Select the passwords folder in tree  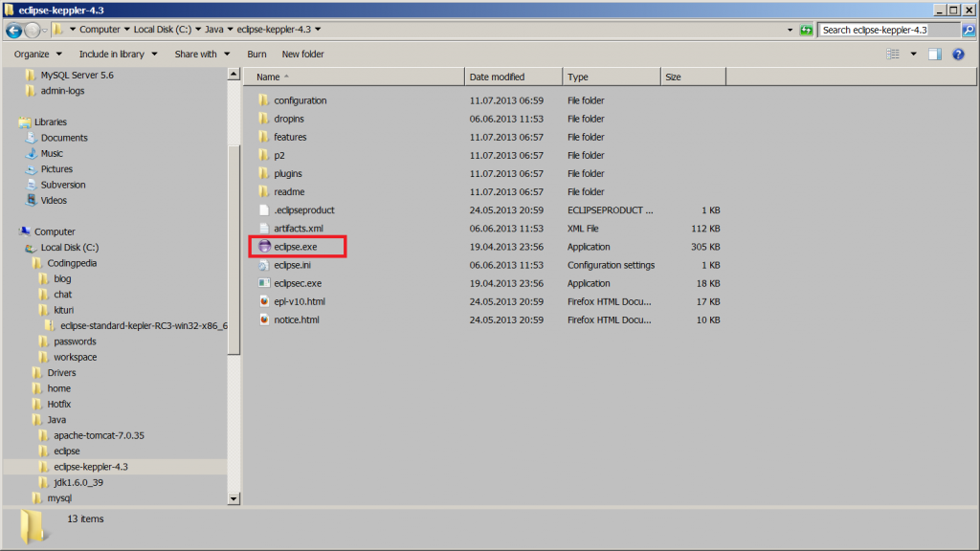click(75, 342)
